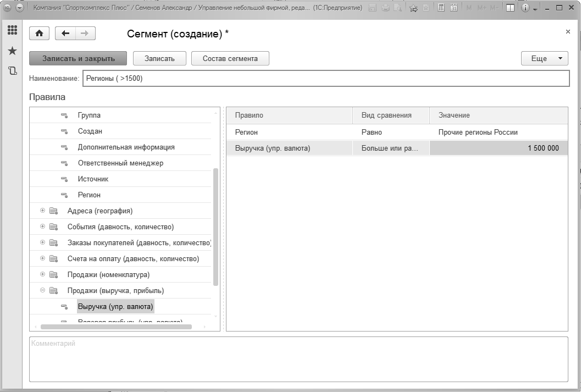Click folder icon of 'Продажи (номенклатура)'
This screenshot has height=392, width=581.
[54, 274]
